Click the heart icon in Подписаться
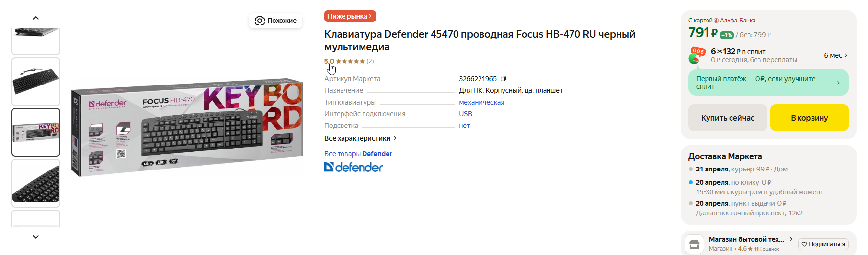Screen dimensions: 868x255 click(804, 244)
